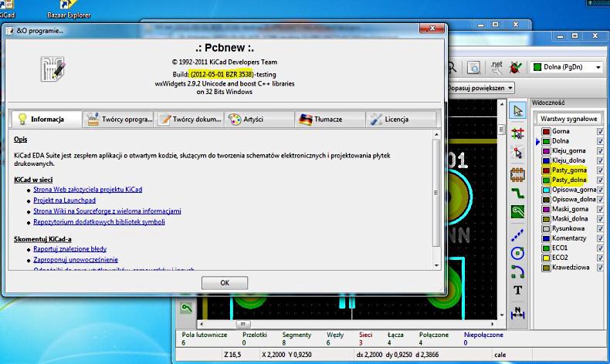Click the zoom preview toolbar icon

(x=474, y=67)
